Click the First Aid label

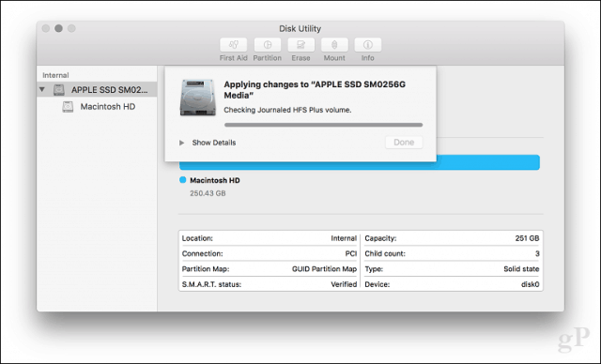pos(233,58)
